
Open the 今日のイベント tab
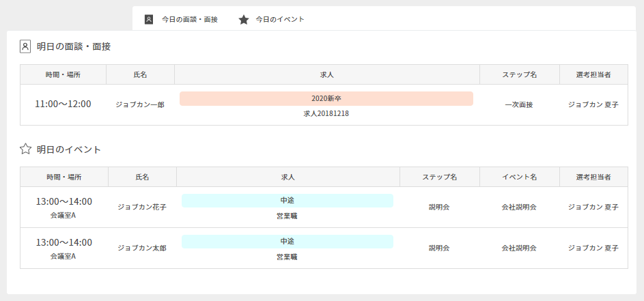(x=280, y=19)
